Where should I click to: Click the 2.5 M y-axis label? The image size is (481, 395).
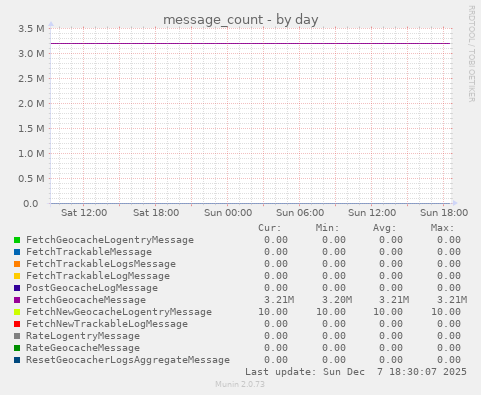pyautogui.click(x=31, y=79)
